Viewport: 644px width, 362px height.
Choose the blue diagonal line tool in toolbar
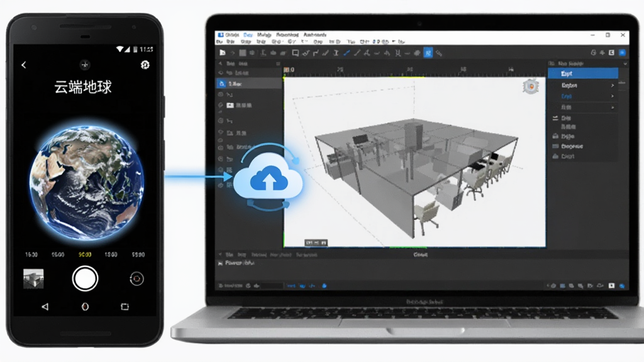pyautogui.click(x=347, y=53)
